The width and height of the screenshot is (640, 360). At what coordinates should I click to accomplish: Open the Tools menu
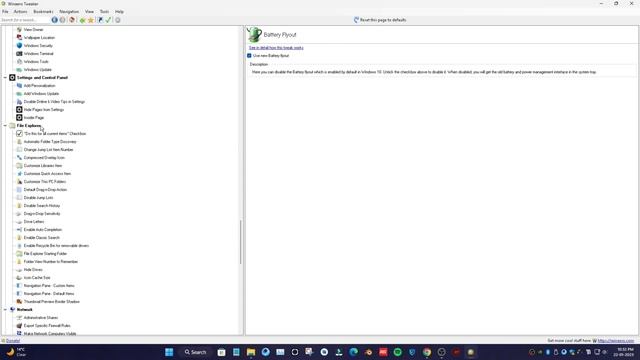click(x=104, y=12)
